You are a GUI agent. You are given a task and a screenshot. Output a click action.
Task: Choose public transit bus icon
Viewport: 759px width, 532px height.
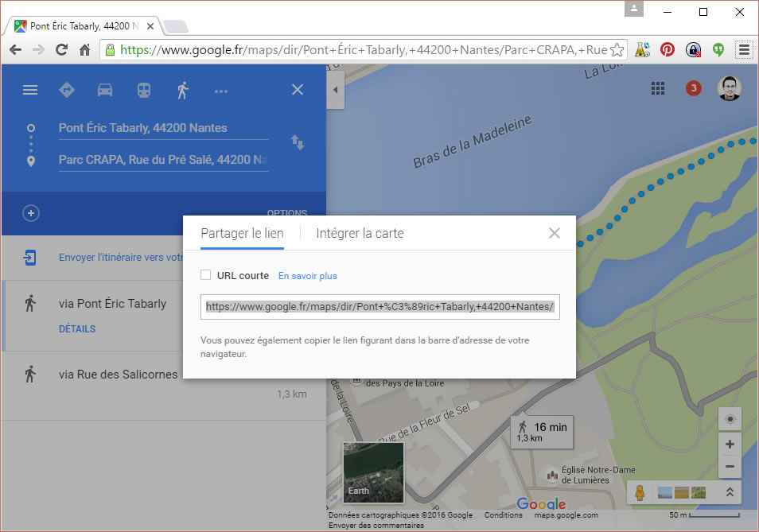144,90
